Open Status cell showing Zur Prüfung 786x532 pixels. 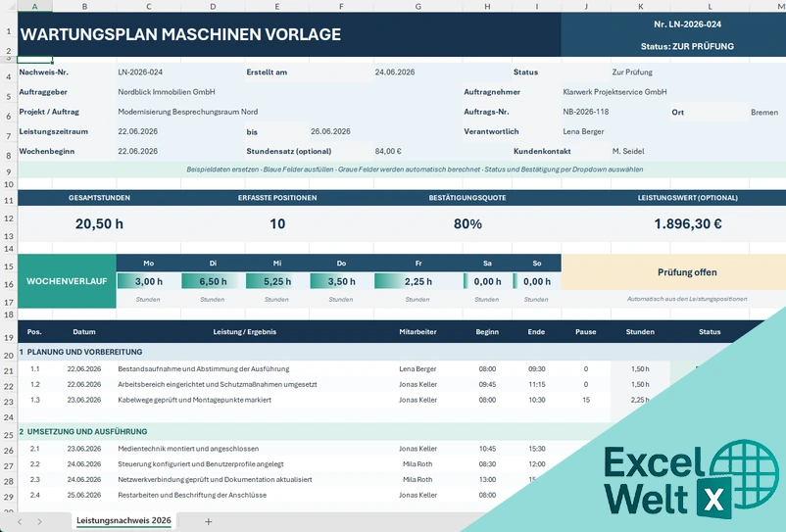[632, 73]
